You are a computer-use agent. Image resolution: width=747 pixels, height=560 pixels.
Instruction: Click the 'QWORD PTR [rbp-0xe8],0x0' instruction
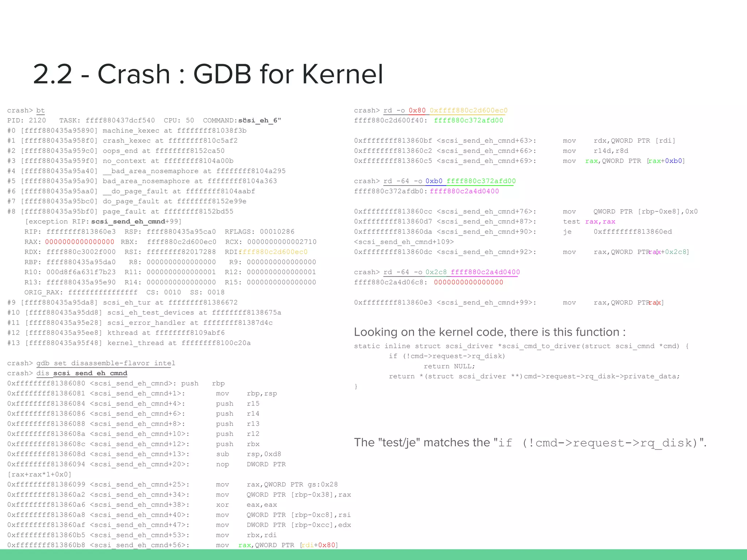526,211
